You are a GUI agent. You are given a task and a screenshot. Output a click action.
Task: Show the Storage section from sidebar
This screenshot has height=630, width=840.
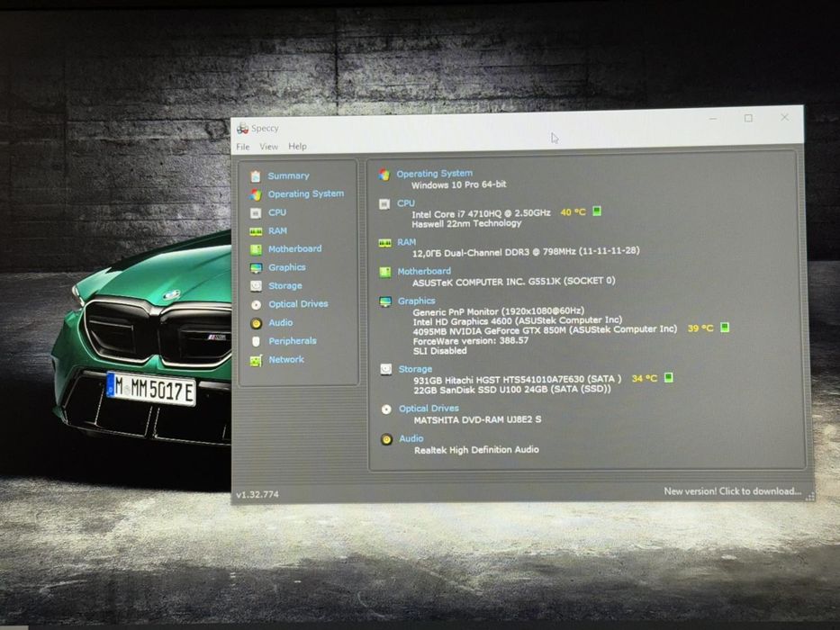(285, 286)
